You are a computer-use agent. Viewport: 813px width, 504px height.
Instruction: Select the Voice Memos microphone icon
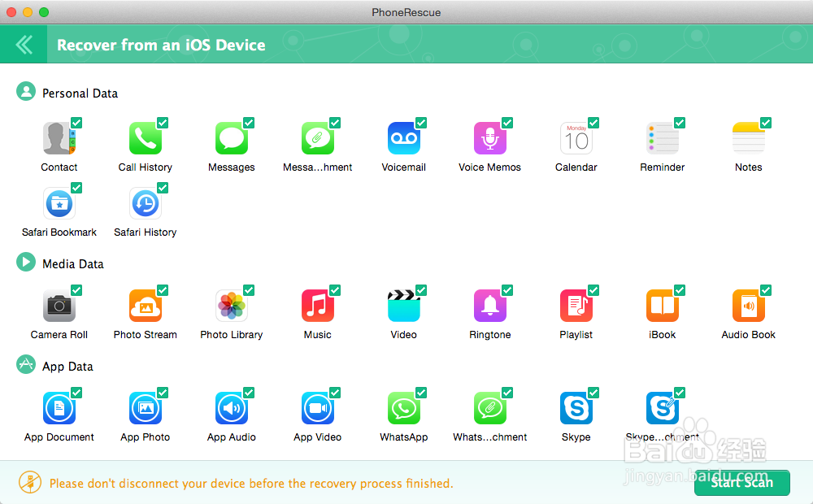(x=490, y=138)
